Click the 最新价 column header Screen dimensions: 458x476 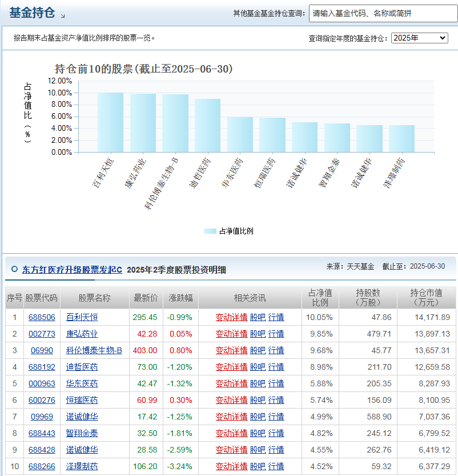(x=146, y=298)
